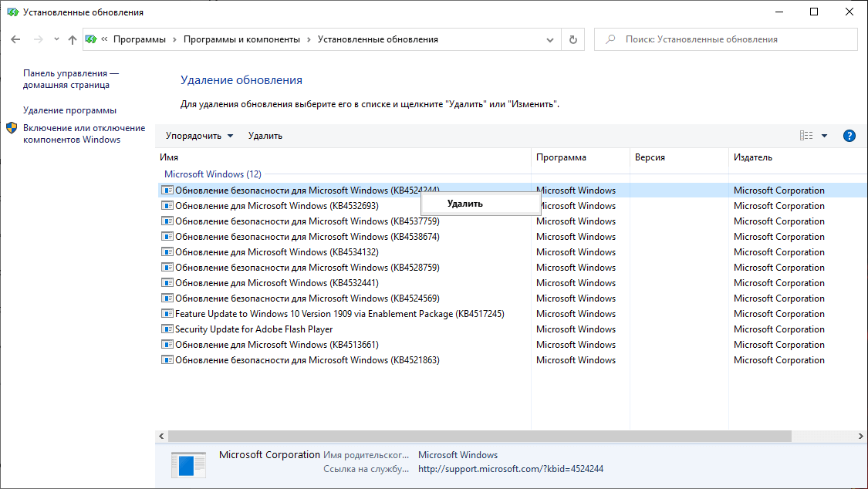Open the view options dropdown arrow

click(x=824, y=136)
